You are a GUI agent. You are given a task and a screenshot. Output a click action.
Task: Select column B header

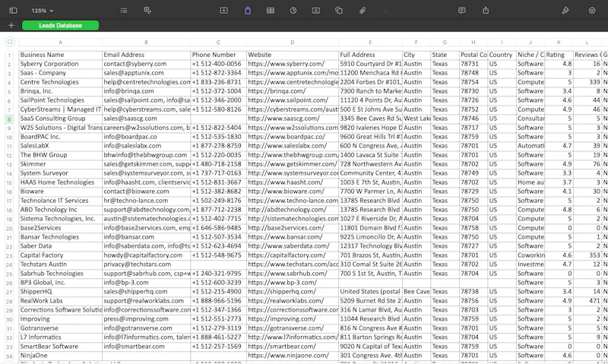[146, 43]
